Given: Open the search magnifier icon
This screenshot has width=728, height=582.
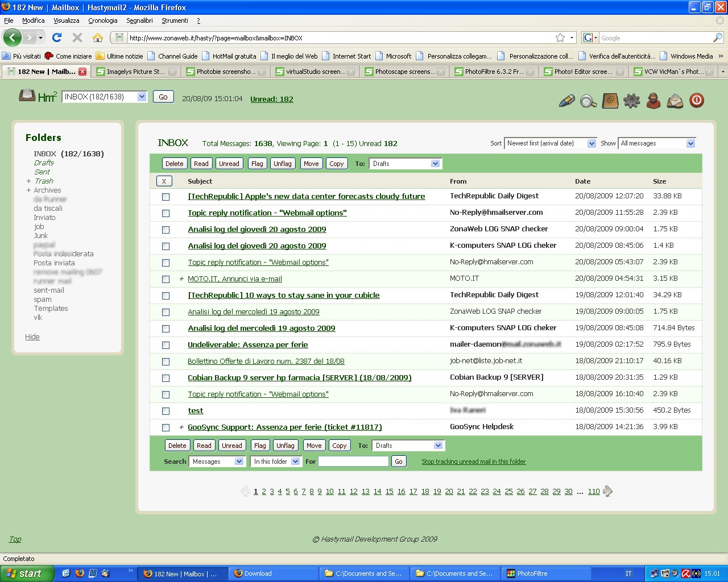Looking at the screenshot, I should 588,101.
